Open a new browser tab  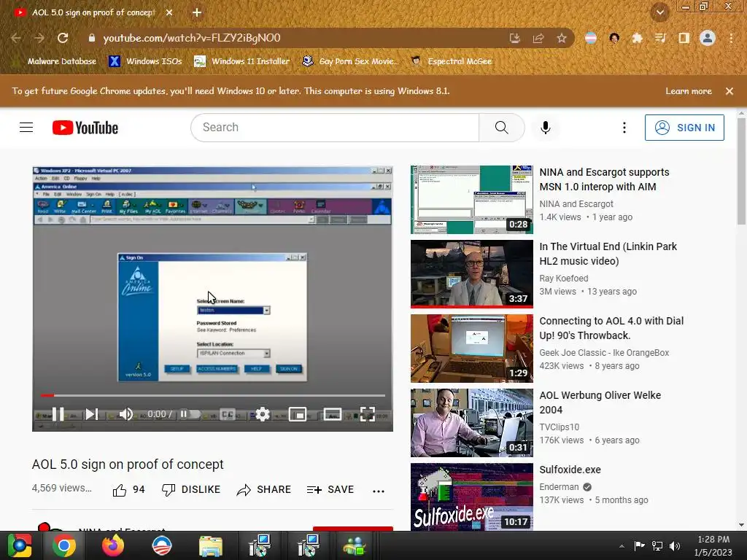(197, 13)
